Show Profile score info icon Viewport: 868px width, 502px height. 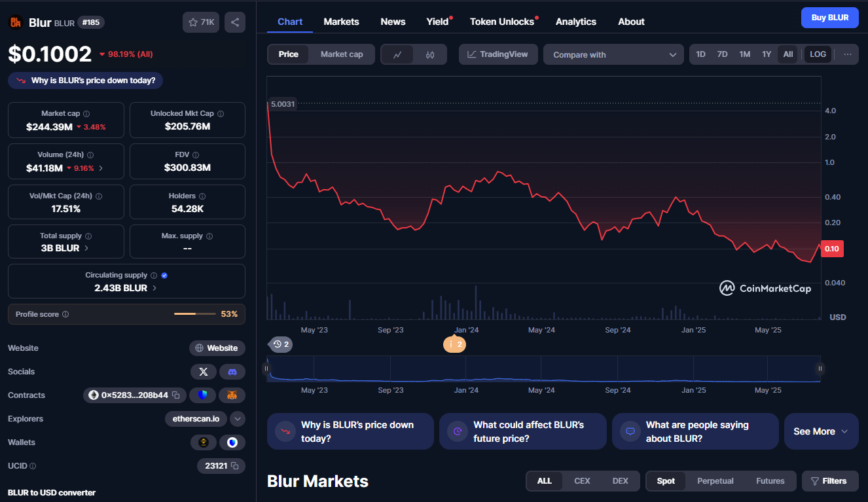click(x=65, y=314)
